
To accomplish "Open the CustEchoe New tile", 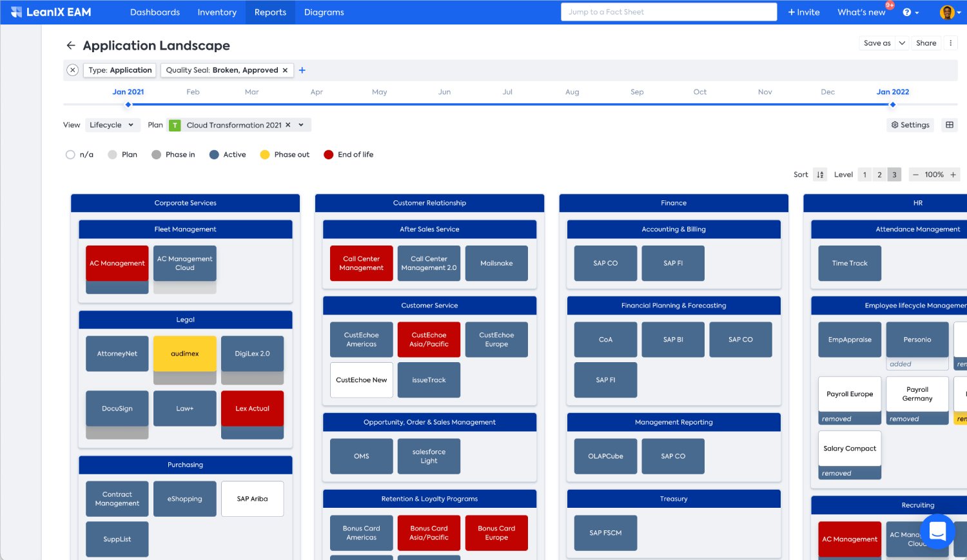I will (x=361, y=380).
